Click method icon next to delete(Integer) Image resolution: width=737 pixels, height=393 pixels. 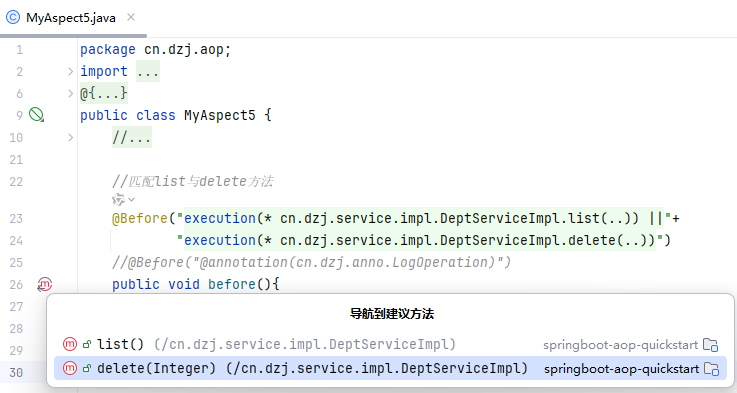pos(70,368)
